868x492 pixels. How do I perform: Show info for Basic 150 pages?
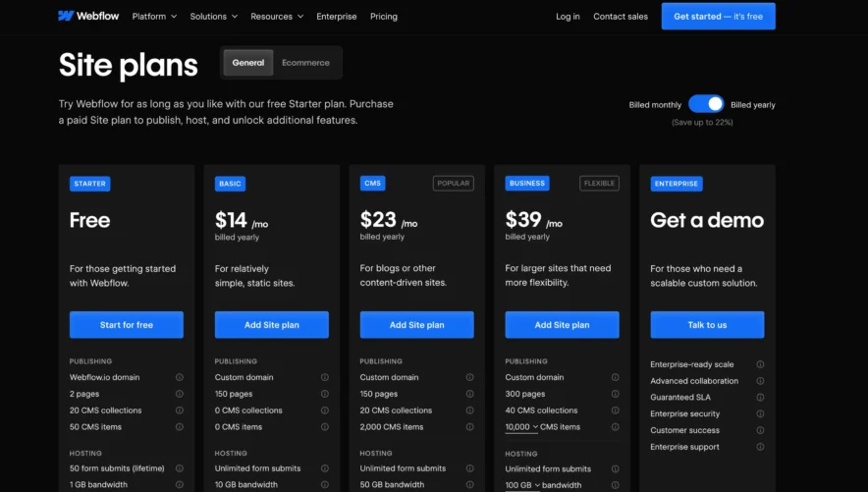[x=324, y=394]
